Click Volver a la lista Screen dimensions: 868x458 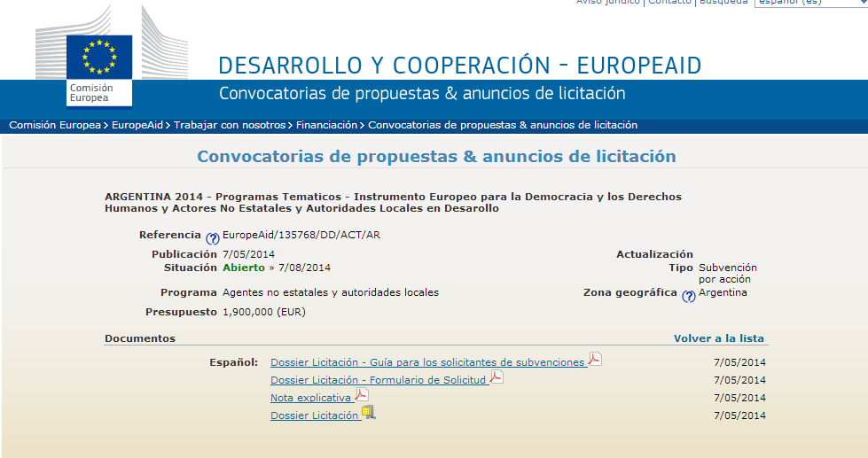click(718, 338)
